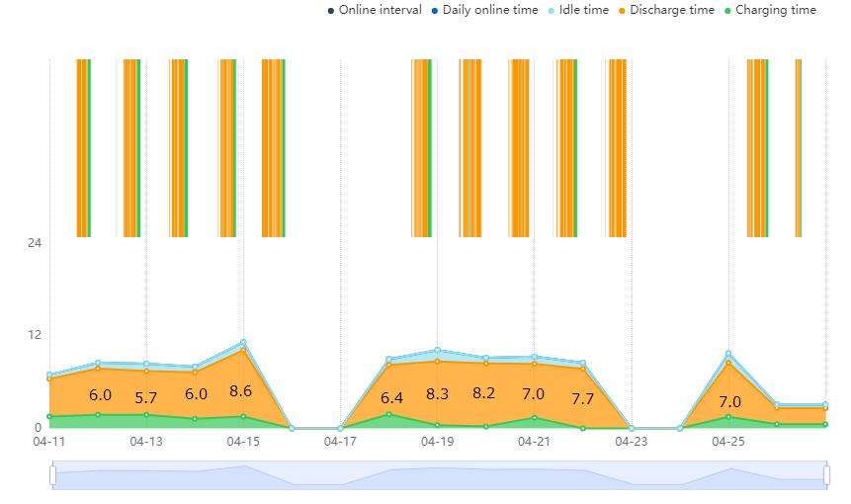Screen dimensions: 851x504
Task: Click the orange Discharge time legend dot
Action: click(622, 11)
